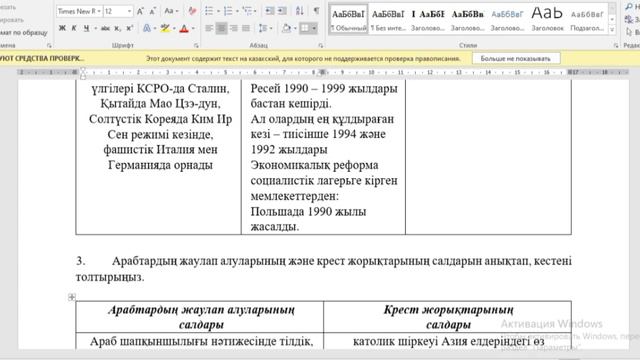Expand borders dropdown arrow
The height and width of the screenshot is (360, 640).
tap(314, 28)
